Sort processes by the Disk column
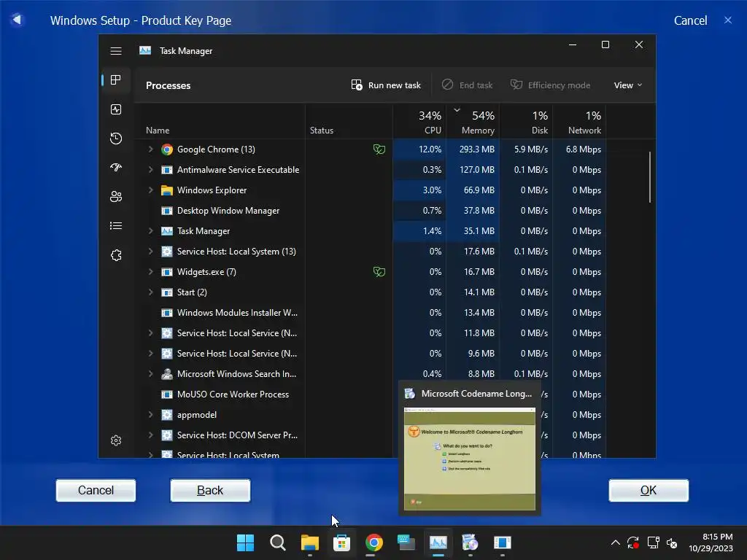Viewport: 747px width, 560px height. (x=527, y=122)
